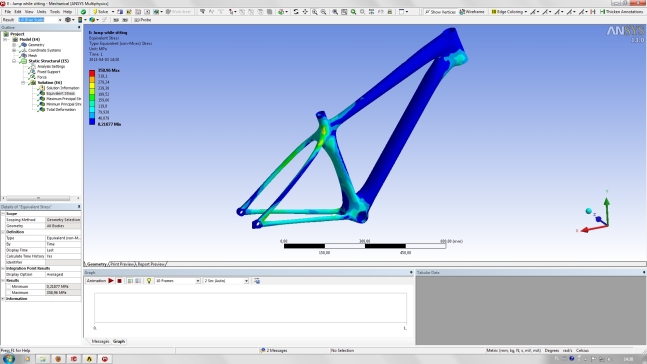The height and width of the screenshot is (364, 647).
Task: Stop the result animation
Action: pos(119,281)
